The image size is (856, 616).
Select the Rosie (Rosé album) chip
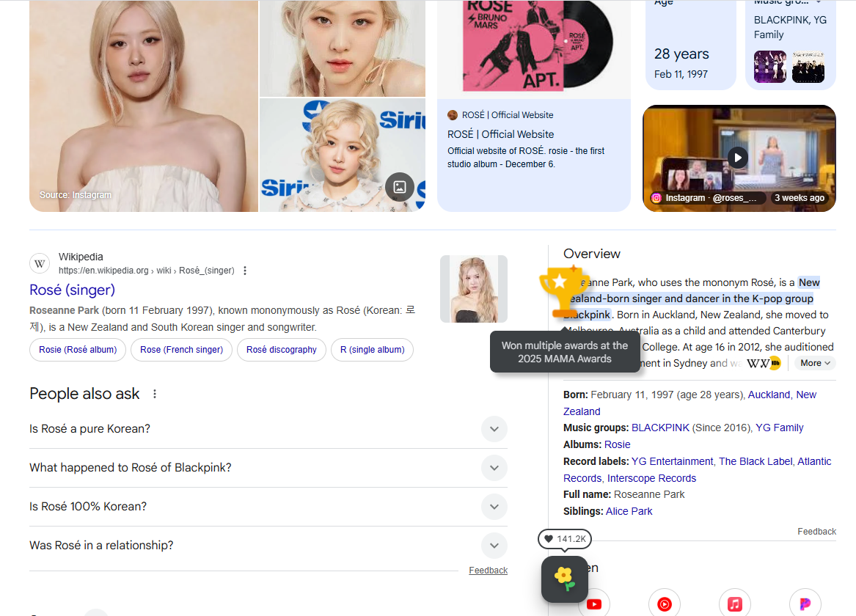coord(78,350)
